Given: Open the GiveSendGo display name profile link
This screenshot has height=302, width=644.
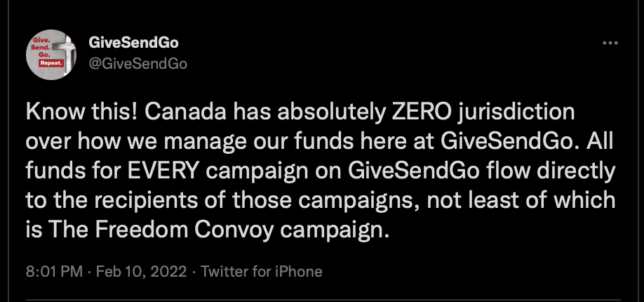Looking at the screenshot, I should pos(133,42).
